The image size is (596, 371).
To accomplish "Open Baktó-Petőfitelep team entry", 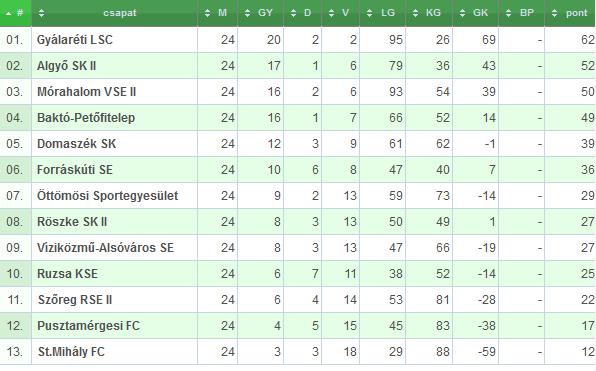I will coord(86,118).
